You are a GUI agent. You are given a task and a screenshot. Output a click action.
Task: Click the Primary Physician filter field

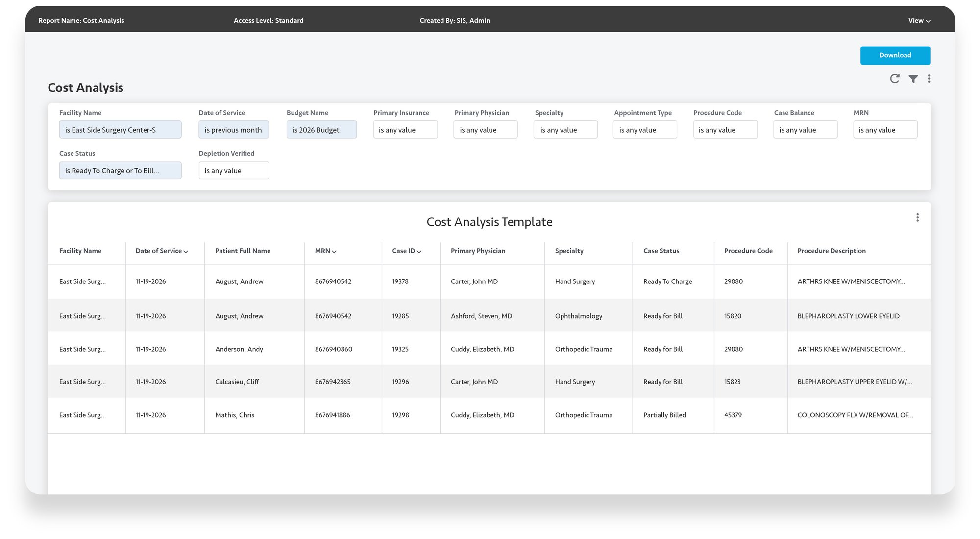point(485,129)
